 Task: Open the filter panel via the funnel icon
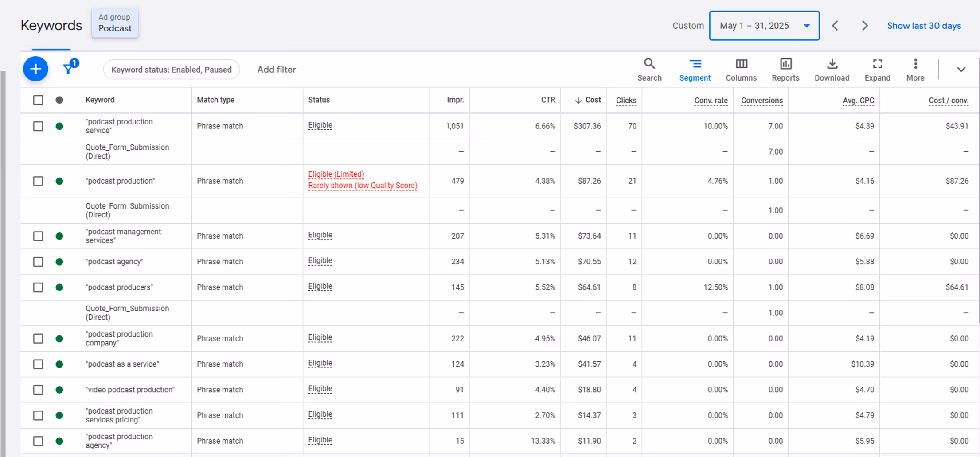tap(69, 70)
